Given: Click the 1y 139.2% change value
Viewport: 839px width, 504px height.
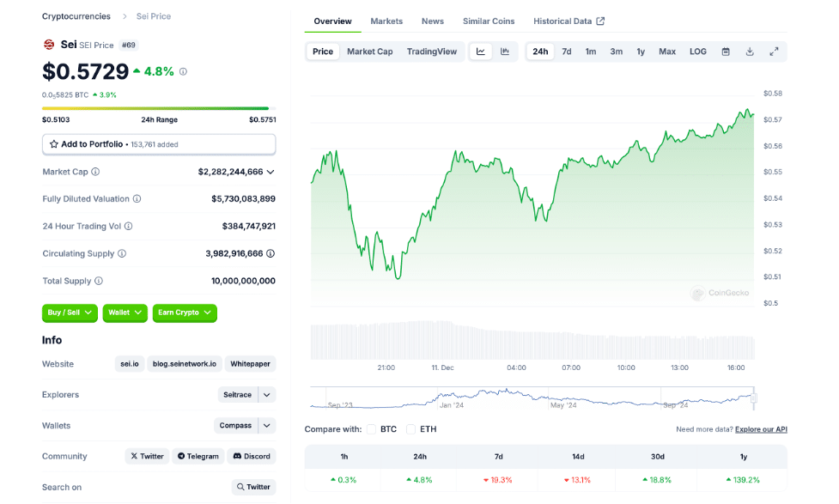Looking at the screenshot, I should (x=743, y=480).
